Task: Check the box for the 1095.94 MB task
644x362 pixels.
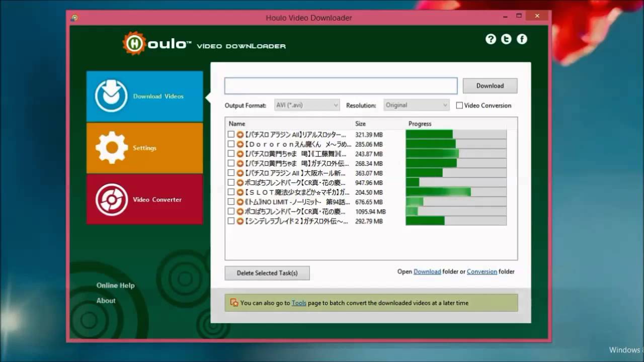Action: (x=231, y=212)
